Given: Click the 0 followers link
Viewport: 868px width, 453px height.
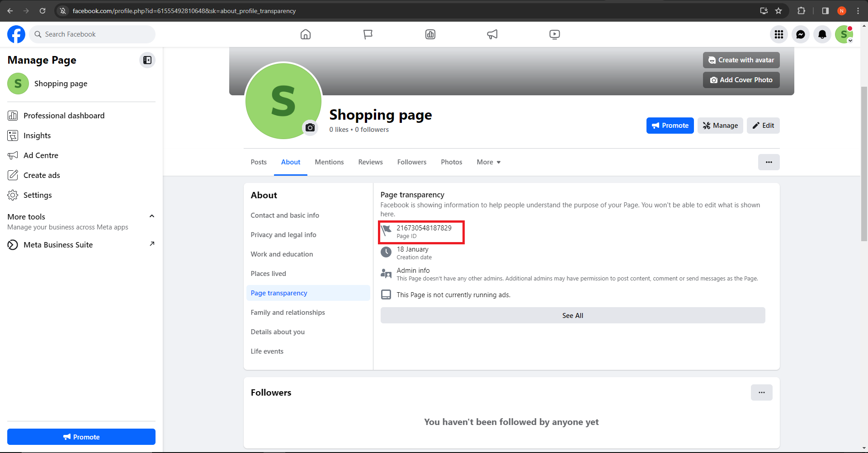Looking at the screenshot, I should pos(372,130).
